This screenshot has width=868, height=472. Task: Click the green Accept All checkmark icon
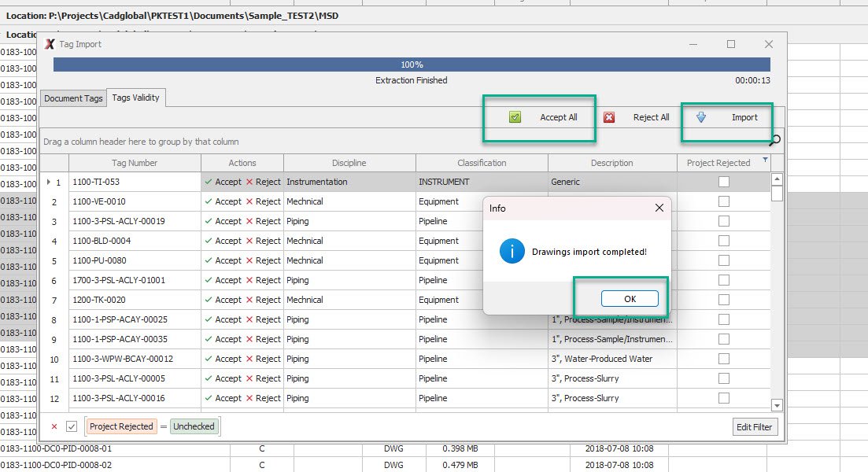(x=515, y=117)
